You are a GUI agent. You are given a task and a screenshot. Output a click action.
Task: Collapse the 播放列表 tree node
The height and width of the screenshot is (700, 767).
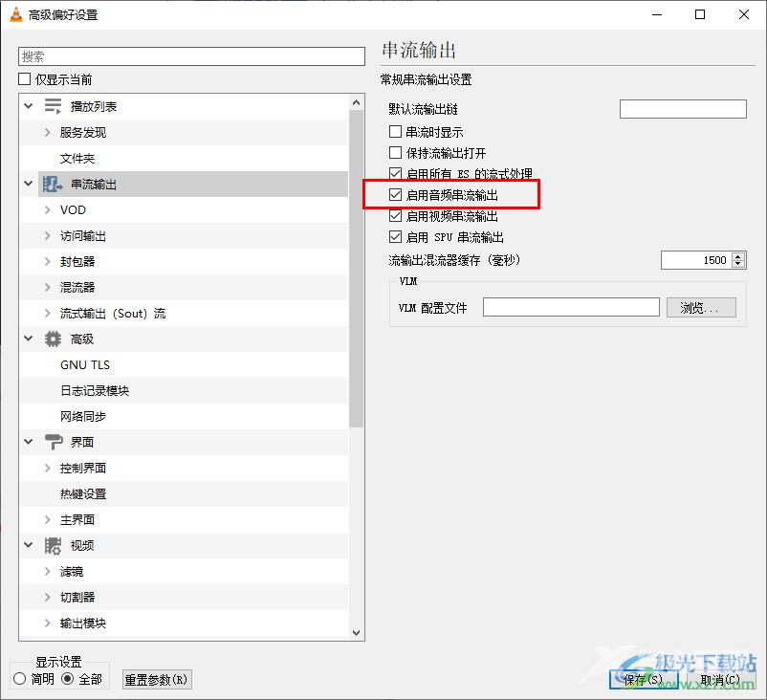point(29,105)
